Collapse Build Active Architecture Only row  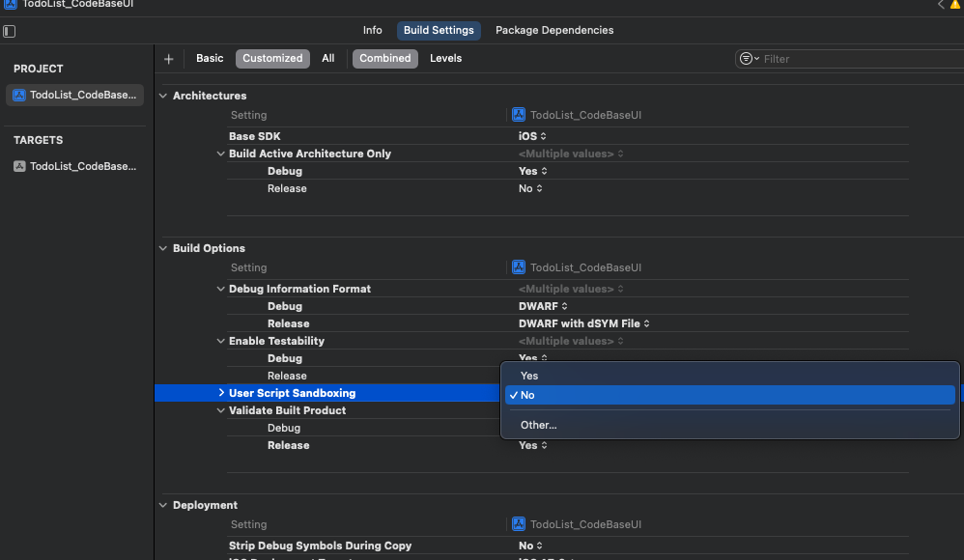(x=220, y=154)
